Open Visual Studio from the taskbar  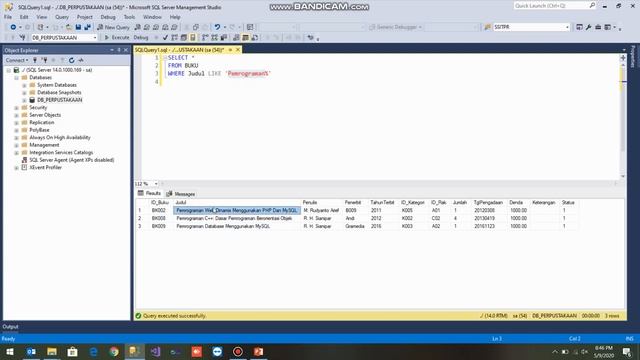pyautogui.click(x=155, y=351)
